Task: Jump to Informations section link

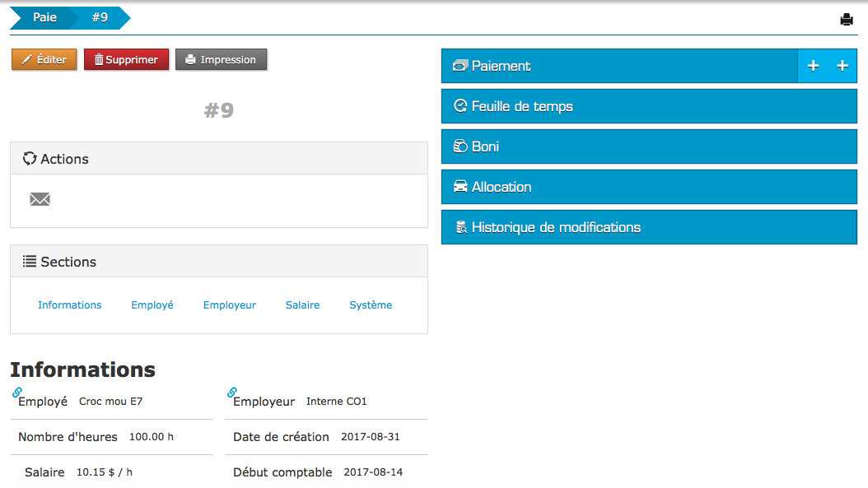Action: pos(70,305)
